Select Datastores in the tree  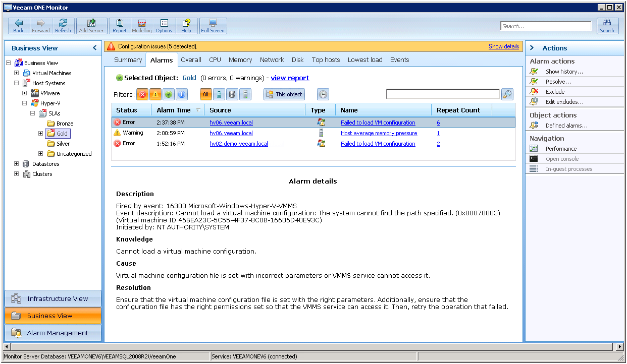[46, 164]
